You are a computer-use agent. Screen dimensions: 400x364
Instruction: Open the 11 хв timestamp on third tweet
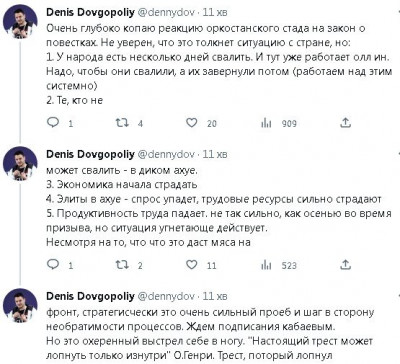point(215,296)
